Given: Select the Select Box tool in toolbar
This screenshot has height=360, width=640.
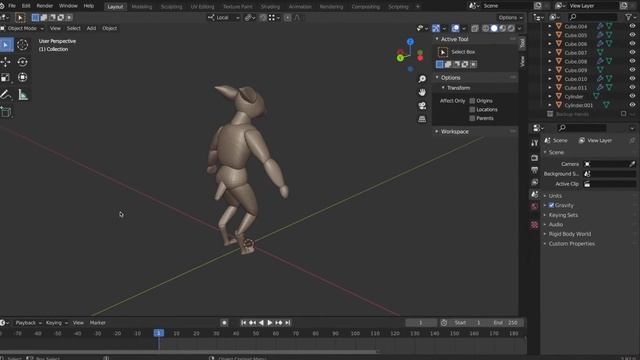Looking at the screenshot, I should tap(7, 45).
